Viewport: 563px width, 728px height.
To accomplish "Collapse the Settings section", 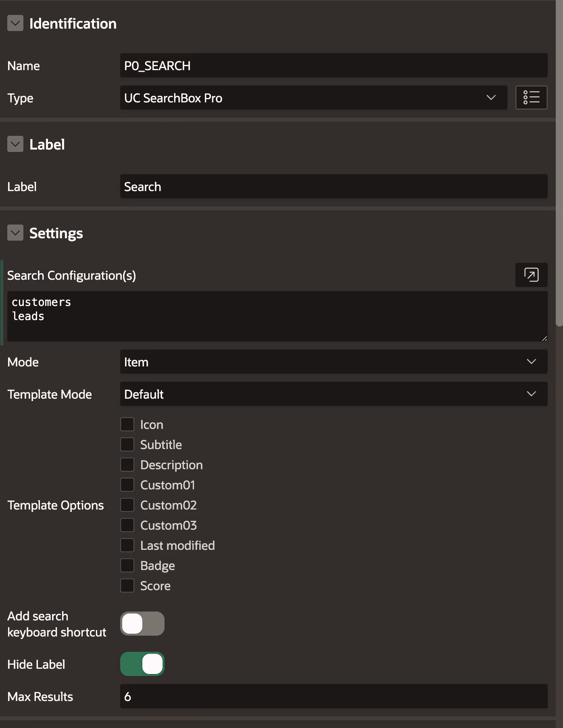I will click(15, 233).
